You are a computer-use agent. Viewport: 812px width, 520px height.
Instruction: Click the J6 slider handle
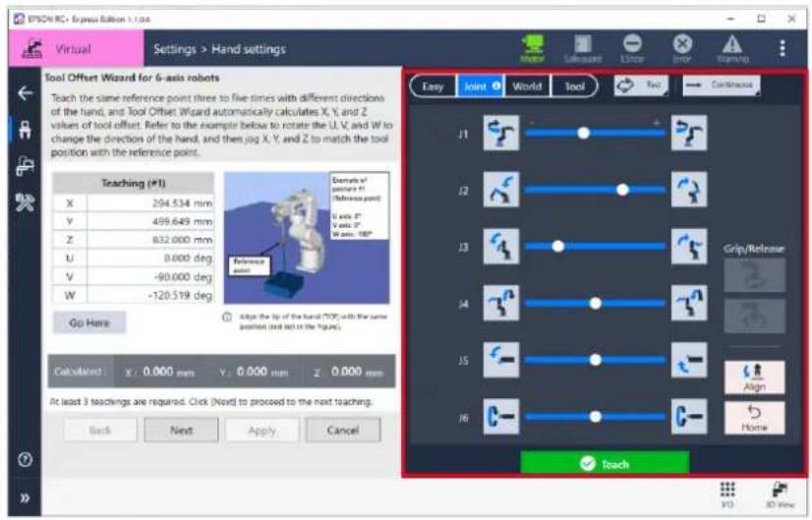click(x=596, y=416)
